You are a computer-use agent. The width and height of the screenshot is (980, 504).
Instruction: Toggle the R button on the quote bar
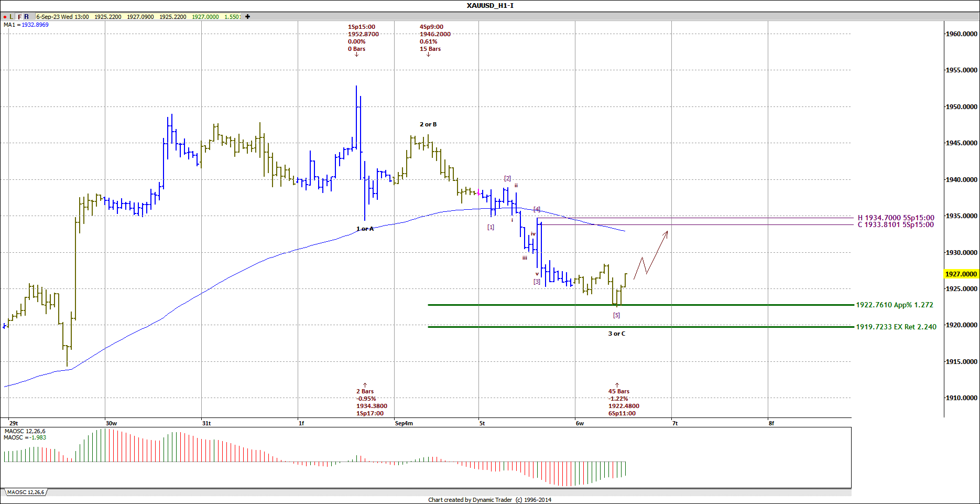[x=26, y=16]
